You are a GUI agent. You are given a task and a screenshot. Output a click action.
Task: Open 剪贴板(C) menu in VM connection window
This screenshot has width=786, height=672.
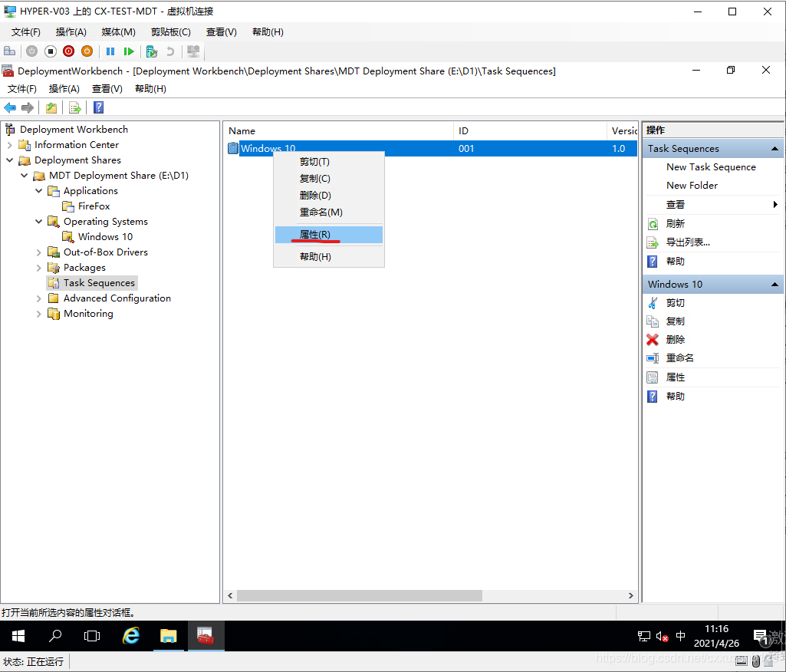tap(171, 32)
